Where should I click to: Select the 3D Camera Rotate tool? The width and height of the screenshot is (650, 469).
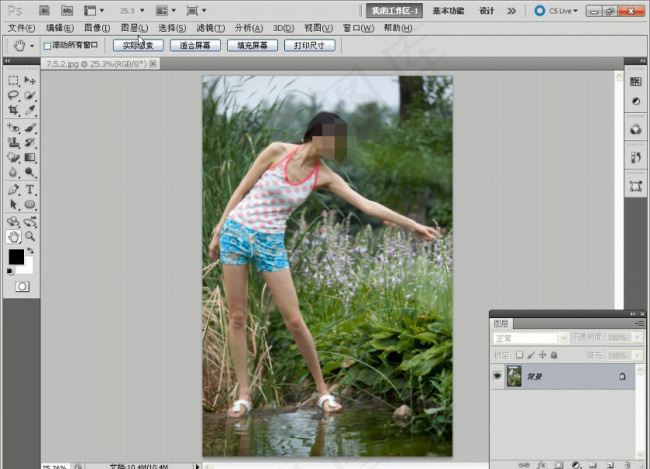30,221
